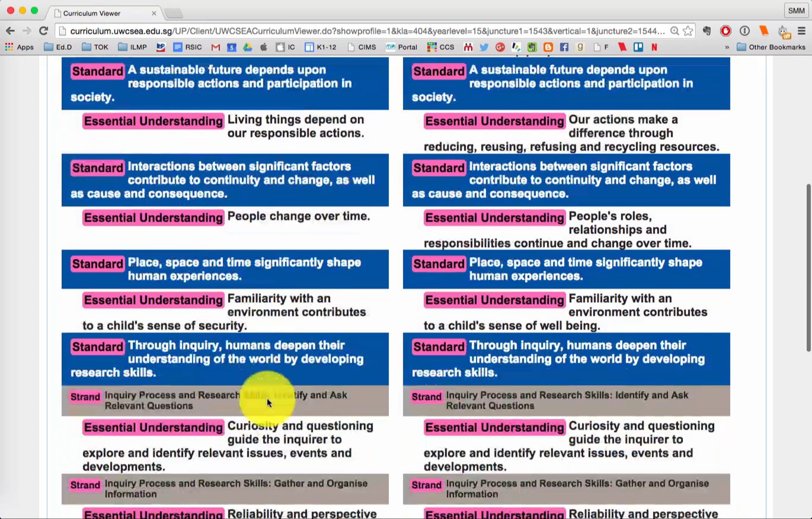Open the Gmail bookmark icon
The image size is (812, 519).
[216, 47]
